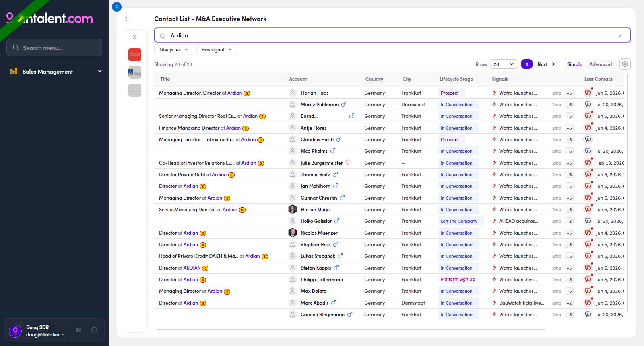Select page 1 button
The height and width of the screenshot is (346, 644).
[527, 64]
